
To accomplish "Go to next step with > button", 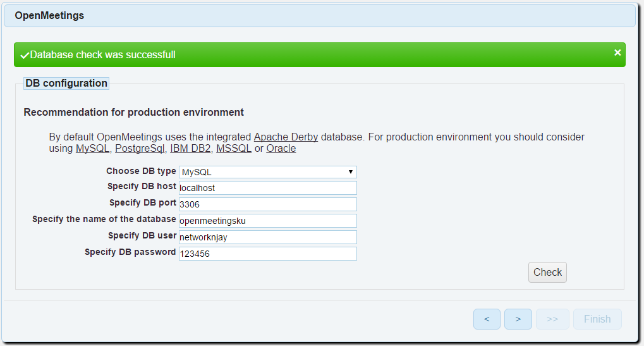I will (518, 319).
